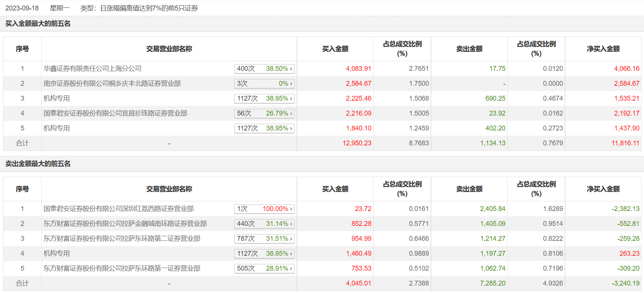Click net buy value 1,535.21
Viewport: 644px width, 293px height.
pyautogui.click(x=626, y=98)
